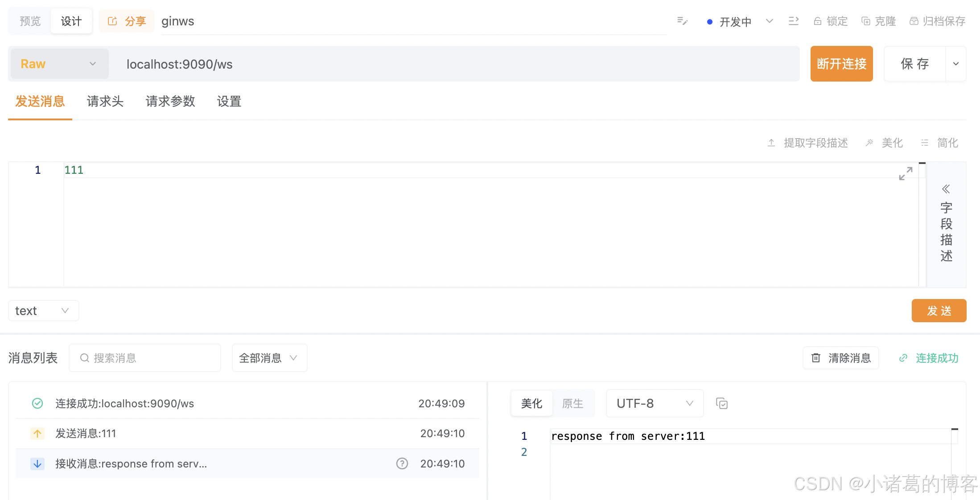Copy the server response via copy icon

pyautogui.click(x=722, y=403)
